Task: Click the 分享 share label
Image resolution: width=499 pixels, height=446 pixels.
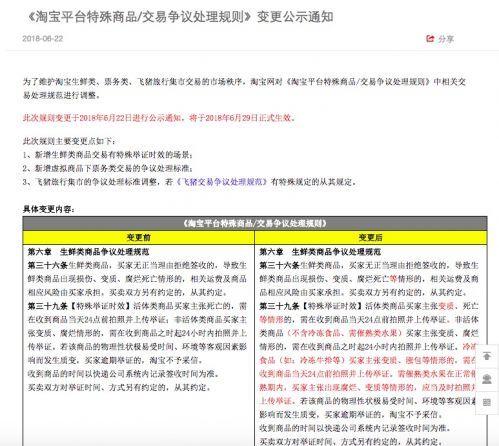Action: click(446, 39)
